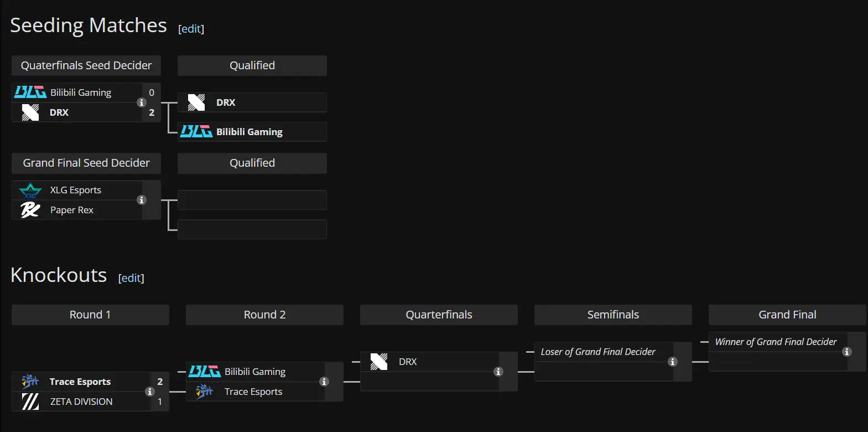Click Trace Esports logo in Round 2

coord(205,392)
